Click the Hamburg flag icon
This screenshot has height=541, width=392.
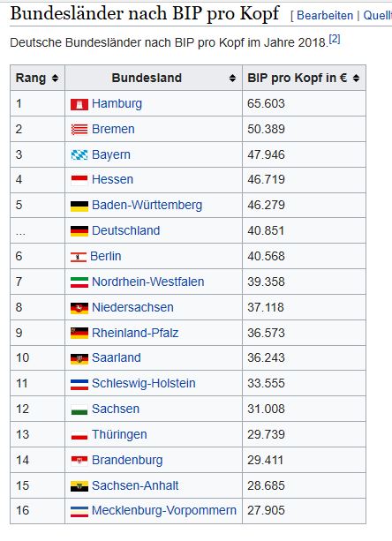(x=79, y=104)
